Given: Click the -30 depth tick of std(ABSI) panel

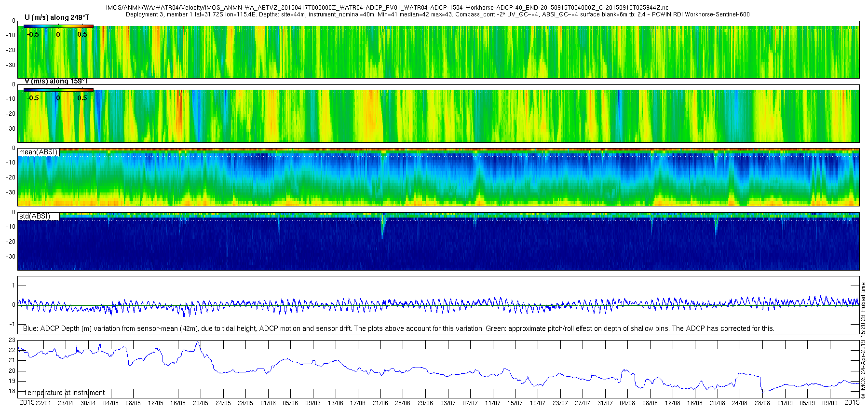Looking at the screenshot, I should 10,257.
